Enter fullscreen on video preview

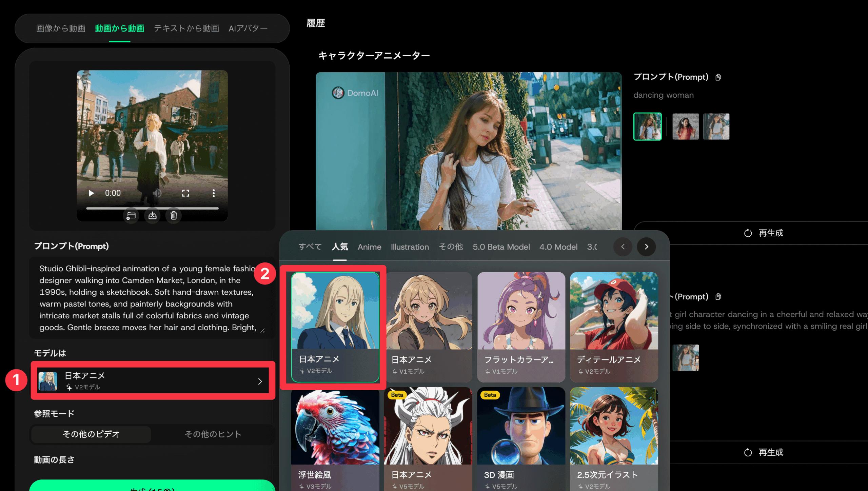pyautogui.click(x=185, y=193)
